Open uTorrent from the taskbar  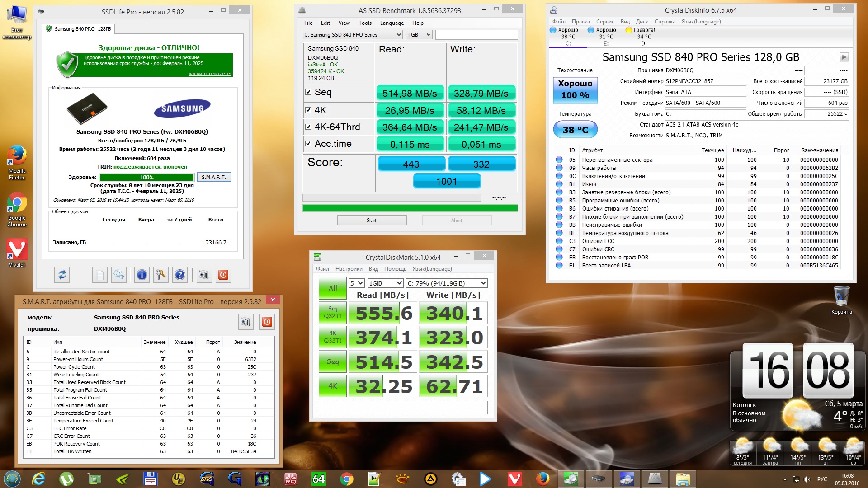tap(66, 479)
